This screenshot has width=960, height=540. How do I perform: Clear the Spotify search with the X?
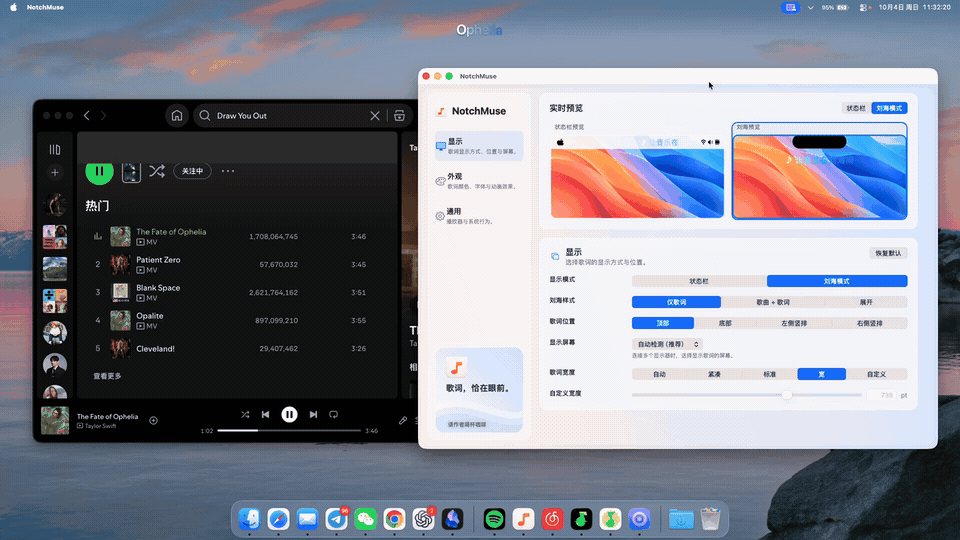tap(375, 115)
